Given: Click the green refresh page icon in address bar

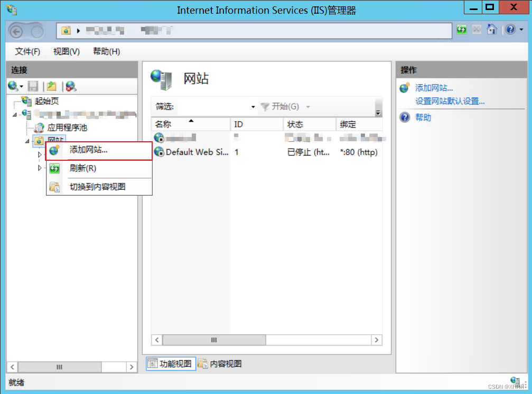Looking at the screenshot, I should pyautogui.click(x=461, y=30).
